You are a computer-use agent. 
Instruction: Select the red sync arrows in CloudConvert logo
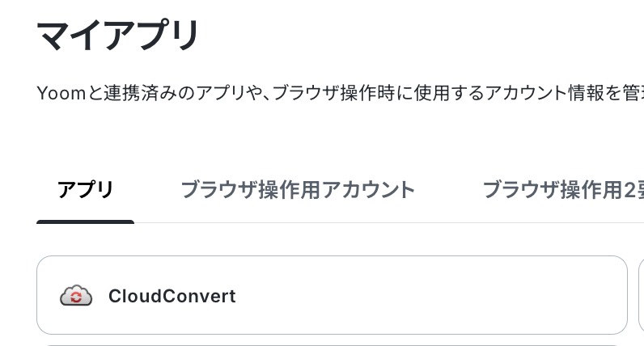pyautogui.click(x=76, y=297)
